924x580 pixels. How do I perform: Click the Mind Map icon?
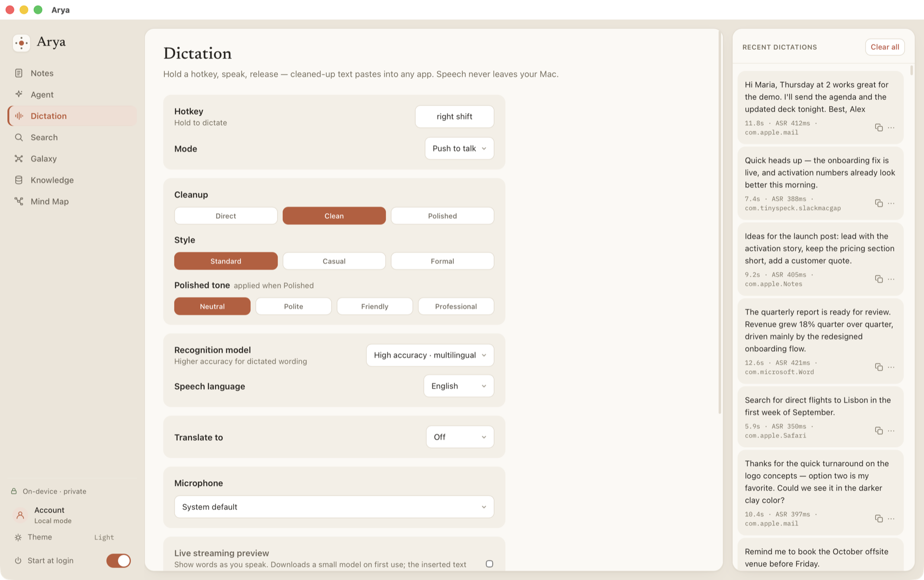coord(19,201)
